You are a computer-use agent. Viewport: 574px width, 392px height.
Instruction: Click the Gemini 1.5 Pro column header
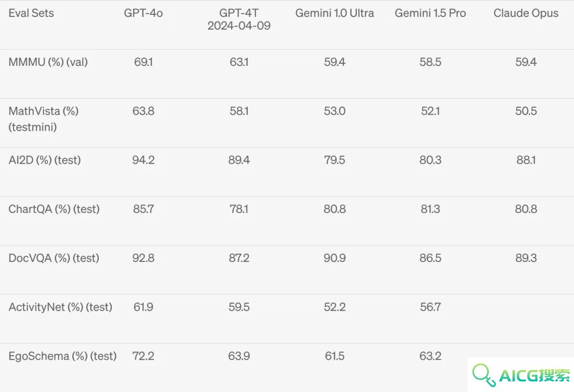coord(430,13)
